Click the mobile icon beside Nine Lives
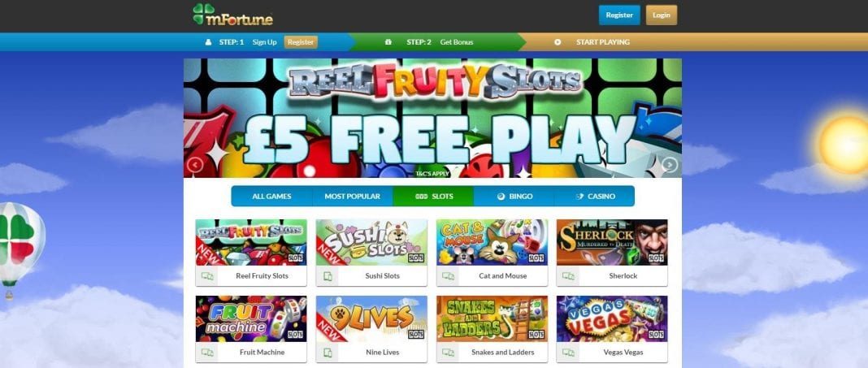Image resolution: width=868 pixels, height=368 pixels. click(328, 353)
